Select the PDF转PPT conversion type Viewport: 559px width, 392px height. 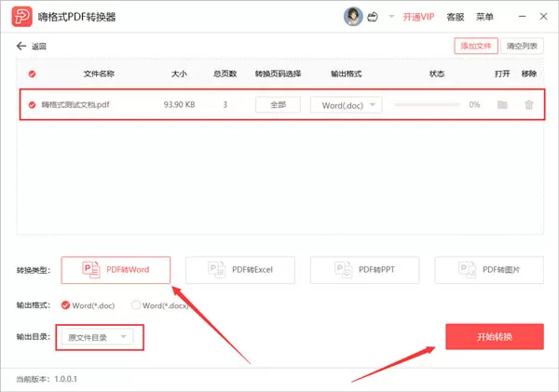364,270
